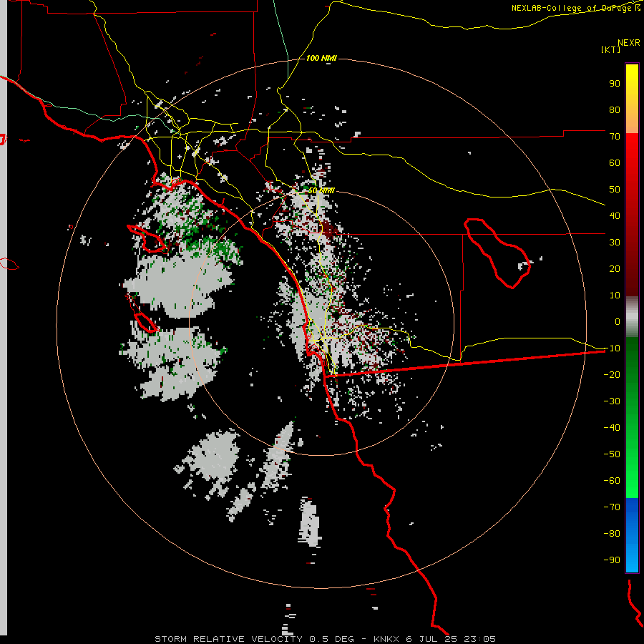Click the 50 NMI range ring label
This screenshot has height=644, width=644.
[x=321, y=190]
